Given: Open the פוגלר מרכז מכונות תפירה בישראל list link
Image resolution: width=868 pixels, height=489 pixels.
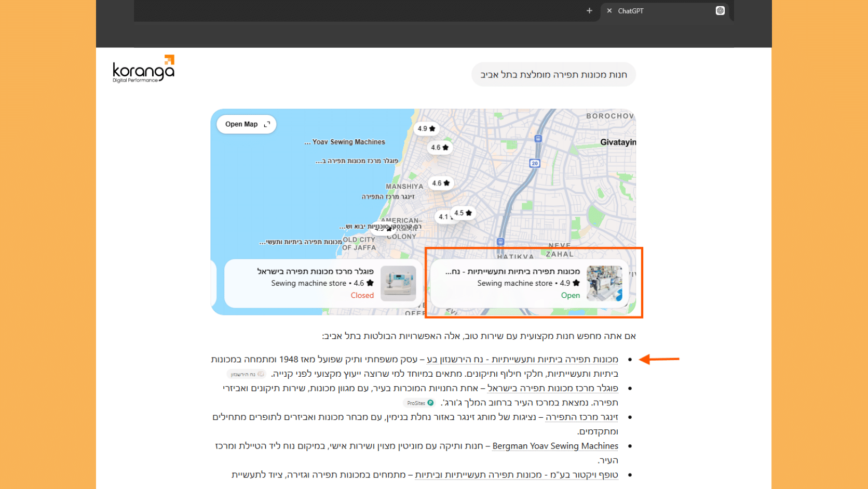Looking at the screenshot, I should (553, 388).
